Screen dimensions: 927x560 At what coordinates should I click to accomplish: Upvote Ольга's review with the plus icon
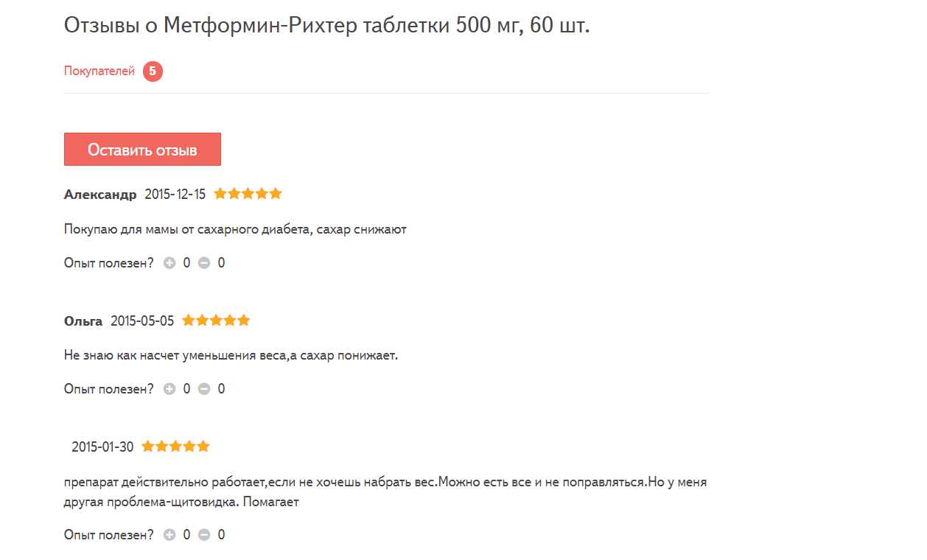coord(169,389)
